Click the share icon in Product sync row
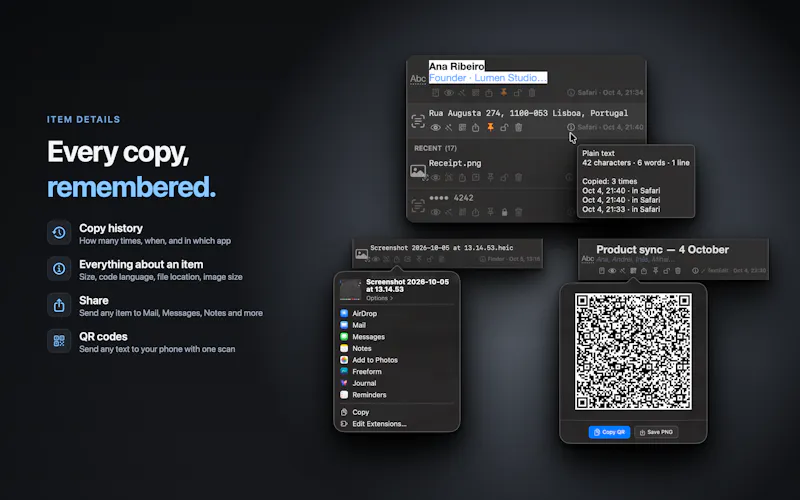 (x=644, y=271)
